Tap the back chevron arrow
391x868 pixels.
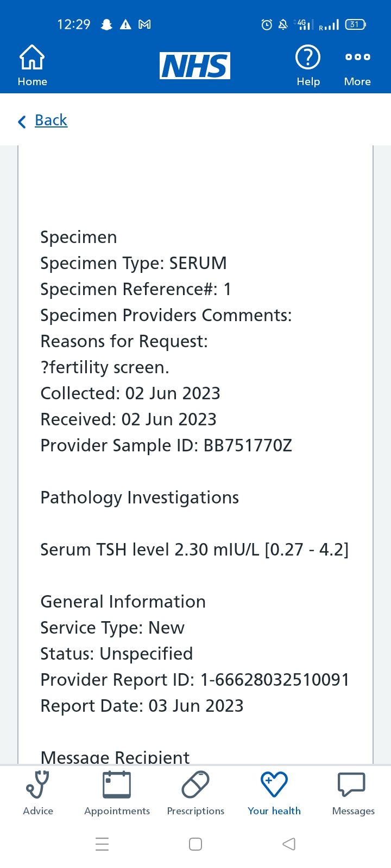coord(22,122)
